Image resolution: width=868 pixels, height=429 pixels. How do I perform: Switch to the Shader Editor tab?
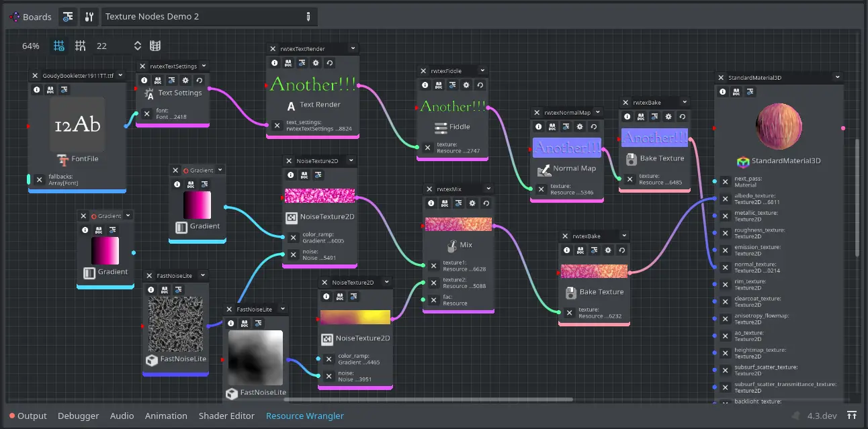pyautogui.click(x=226, y=416)
